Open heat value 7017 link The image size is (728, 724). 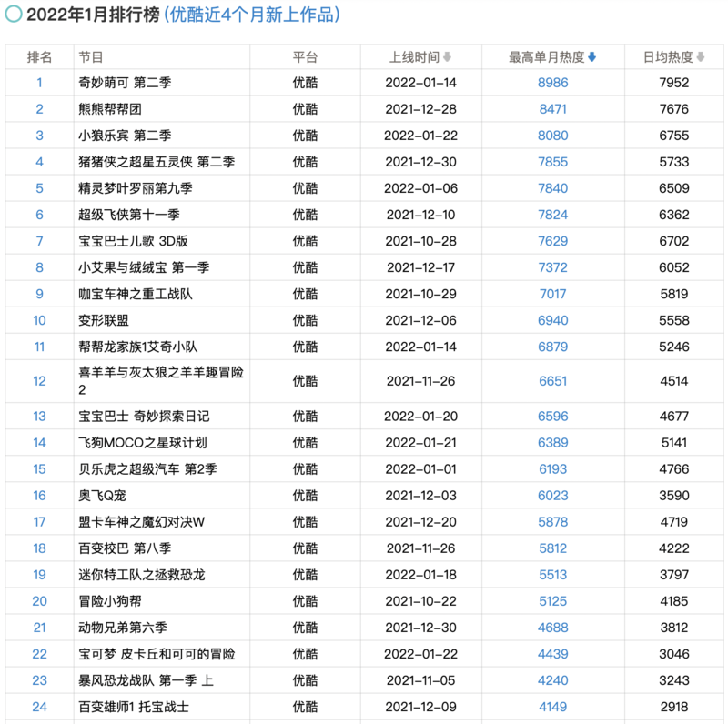click(553, 295)
